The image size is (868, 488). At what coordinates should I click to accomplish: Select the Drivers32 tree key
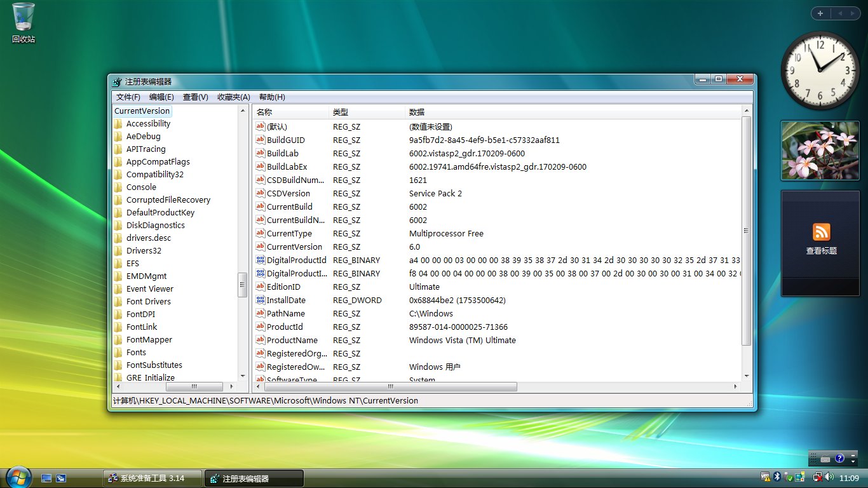144,251
